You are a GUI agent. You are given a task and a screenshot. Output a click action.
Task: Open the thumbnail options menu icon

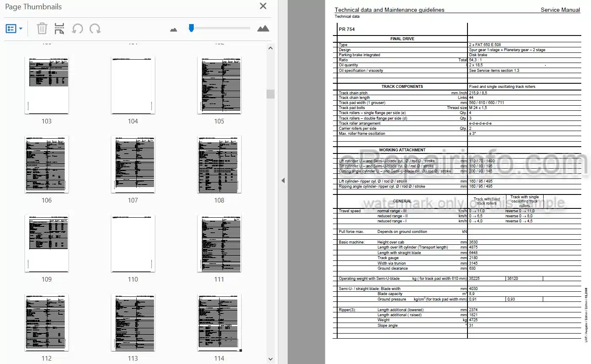[11, 29]
